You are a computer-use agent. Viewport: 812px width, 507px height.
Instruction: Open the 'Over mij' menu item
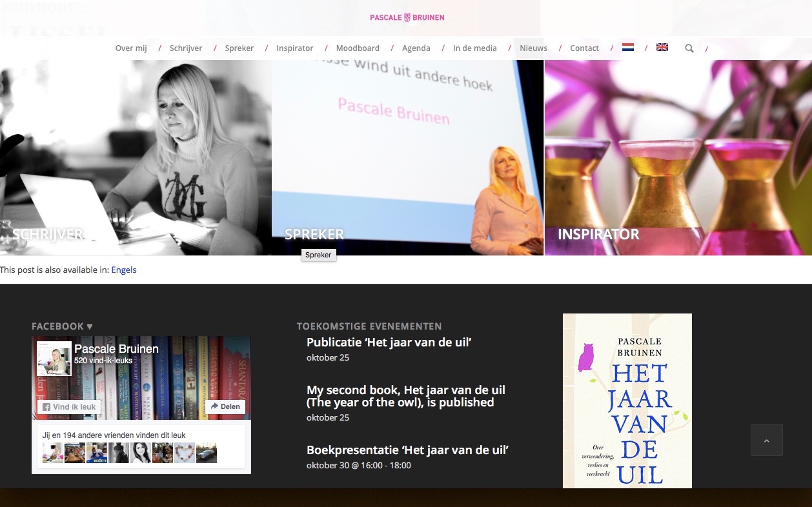pos(131,48)
